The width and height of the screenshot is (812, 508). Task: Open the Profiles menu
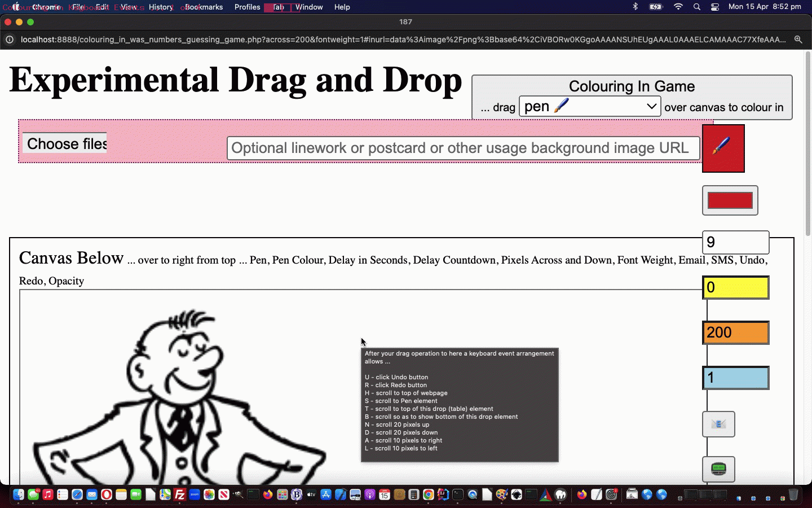tap(247, 7)
